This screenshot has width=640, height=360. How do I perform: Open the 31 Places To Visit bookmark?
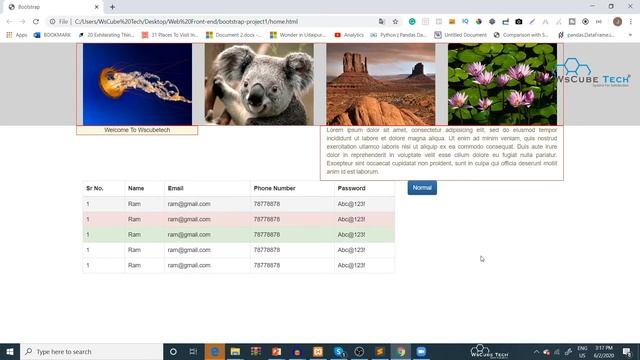[170, 35]
